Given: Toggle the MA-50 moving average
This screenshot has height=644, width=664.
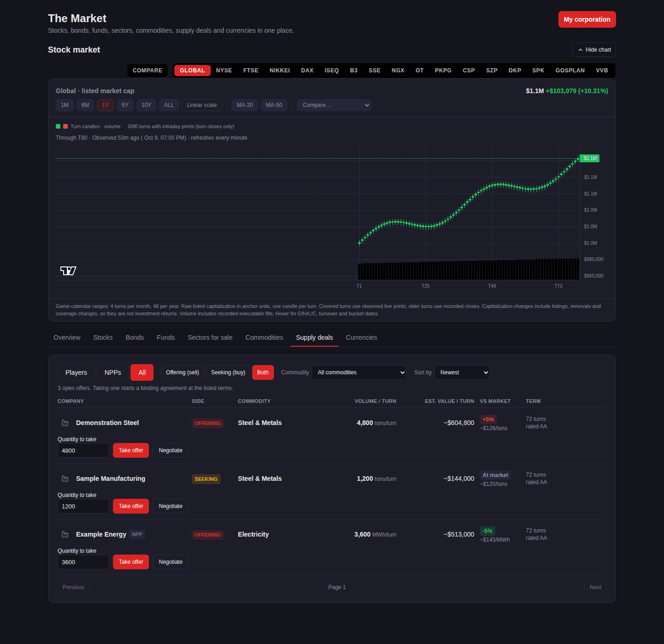Looking at the screenshot, I should 274,105.
